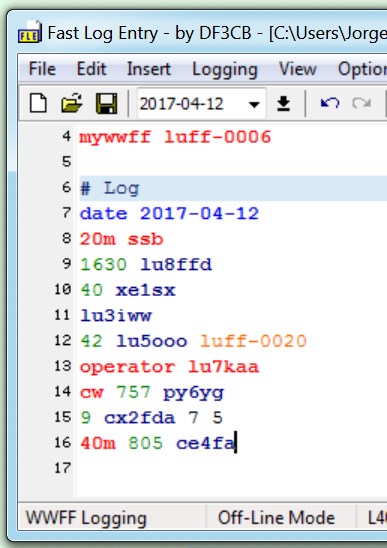Expand the date picker dropdown arrow

click(x=254, y=104)
